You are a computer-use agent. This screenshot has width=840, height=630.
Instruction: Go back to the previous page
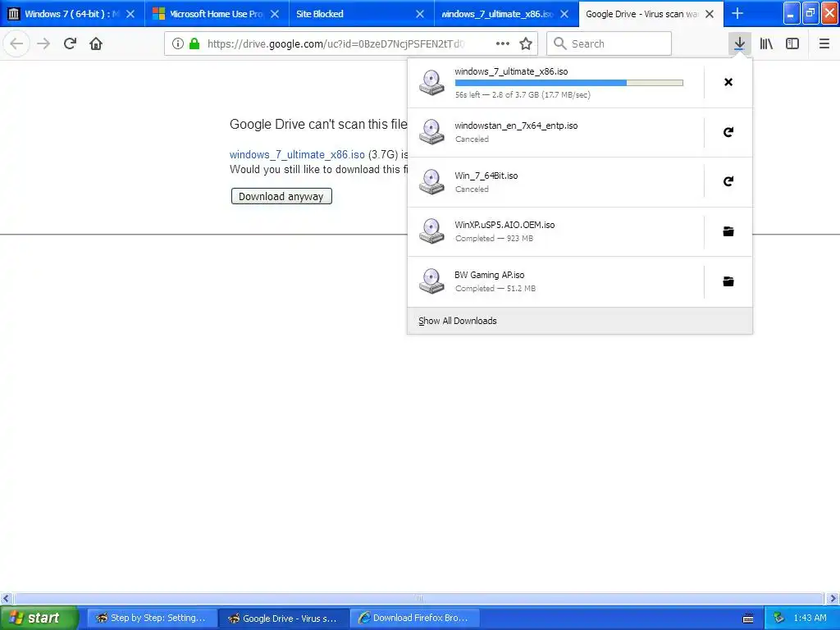pyautogui.click(x=16, y=43)
